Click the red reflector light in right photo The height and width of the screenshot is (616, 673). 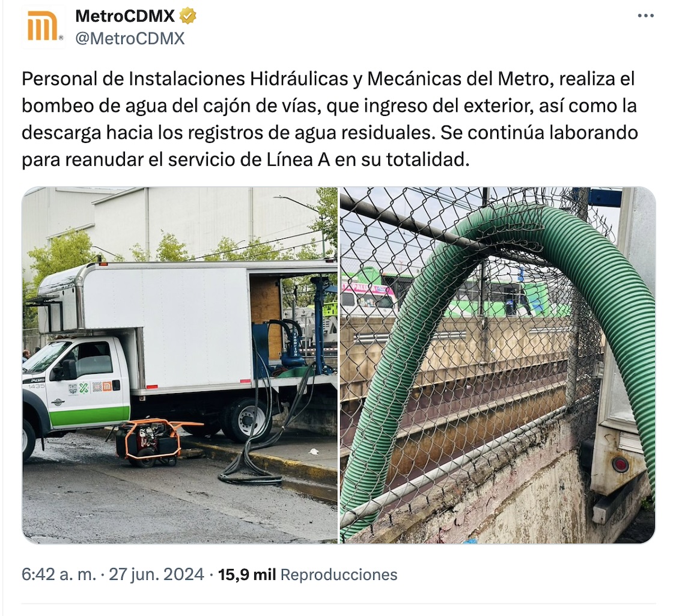click(x=620, y=465)
